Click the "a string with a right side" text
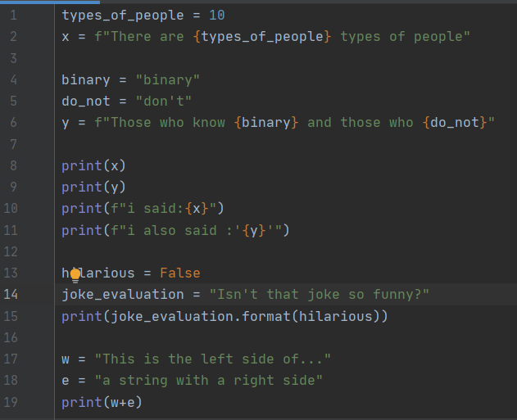This screenshot has height=420, width=517. [x=208, y=380]
